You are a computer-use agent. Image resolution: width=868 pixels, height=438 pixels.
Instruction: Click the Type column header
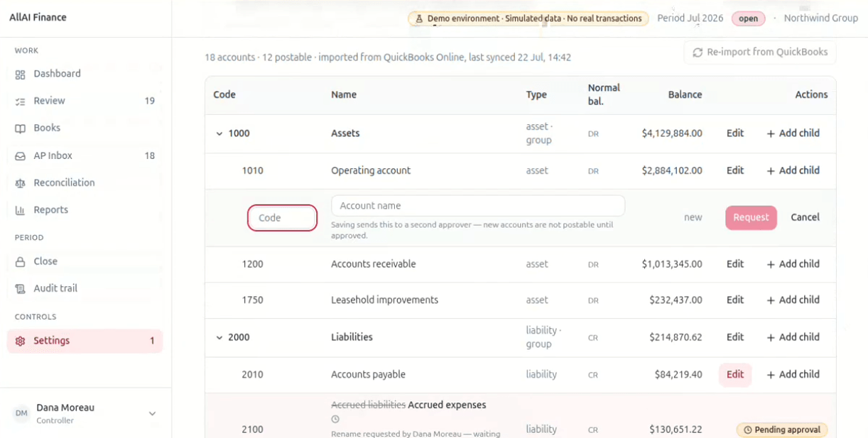536,94
